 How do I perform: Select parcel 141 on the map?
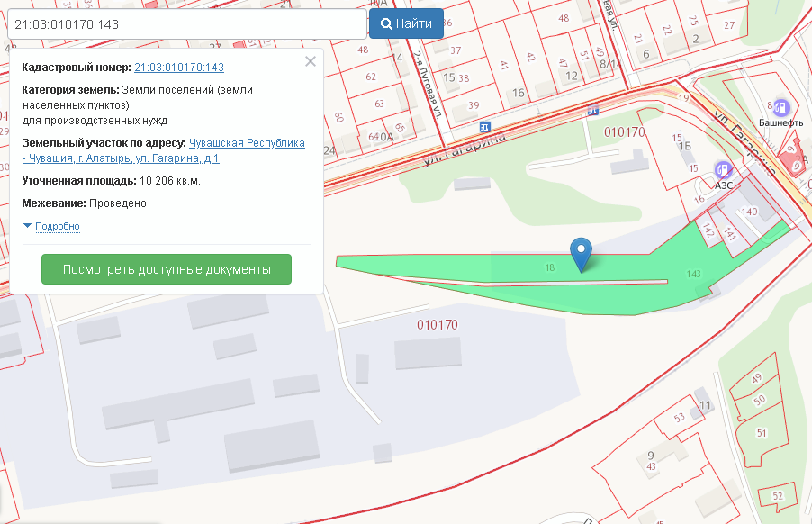click(x=729, y=235)
